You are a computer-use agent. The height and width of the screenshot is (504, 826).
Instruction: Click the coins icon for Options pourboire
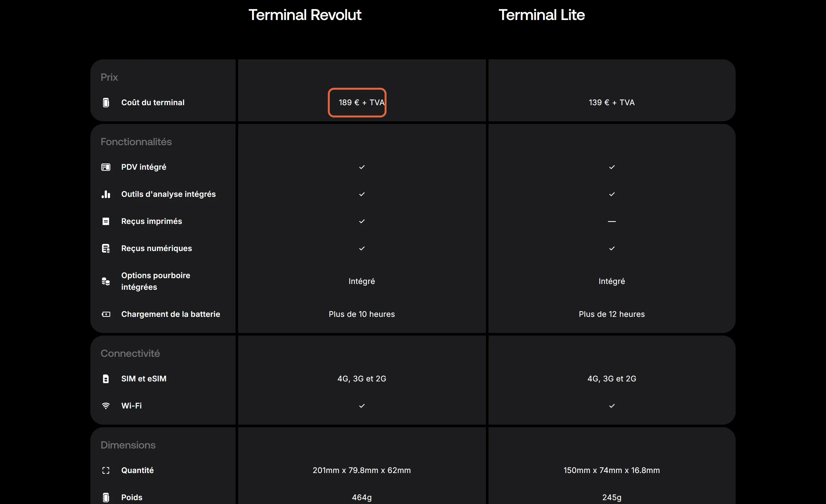pyautogui.click(x=106, y=281)
